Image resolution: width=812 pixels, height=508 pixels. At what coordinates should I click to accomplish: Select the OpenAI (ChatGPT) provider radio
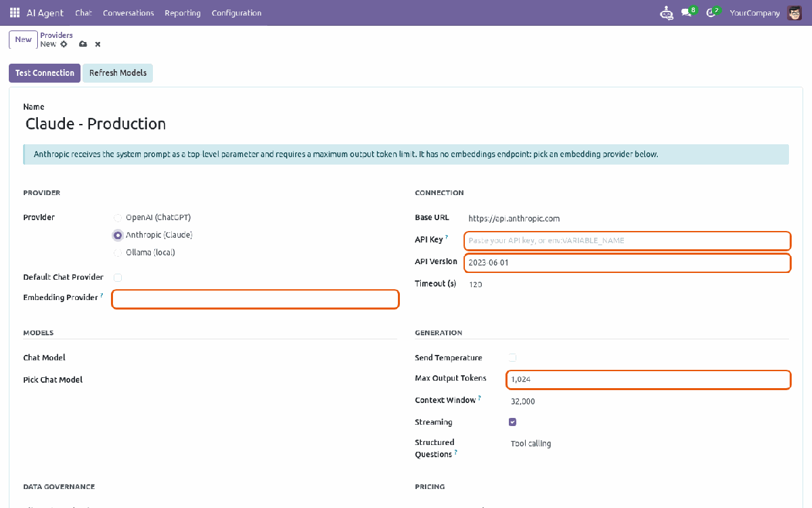[118, 218]
